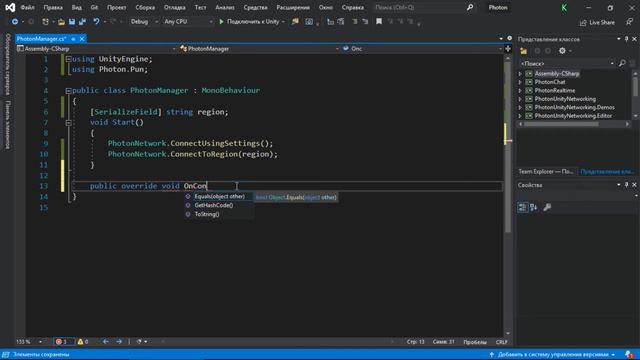Open the Правка menu

click(53, 7)
